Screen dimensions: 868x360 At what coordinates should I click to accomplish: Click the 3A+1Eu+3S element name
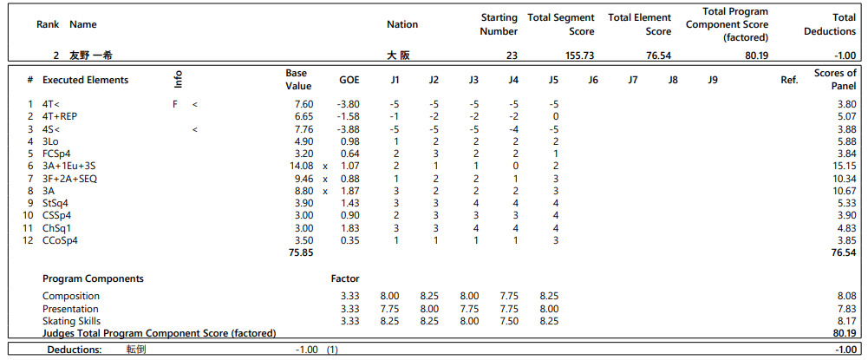[69, 166]
